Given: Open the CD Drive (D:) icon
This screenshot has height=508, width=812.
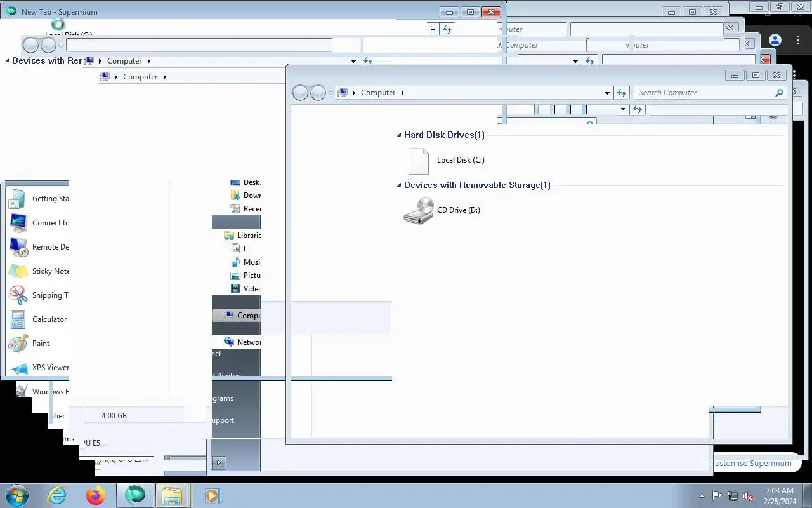Looking at the screenshot, I should (x=418, y=210).
